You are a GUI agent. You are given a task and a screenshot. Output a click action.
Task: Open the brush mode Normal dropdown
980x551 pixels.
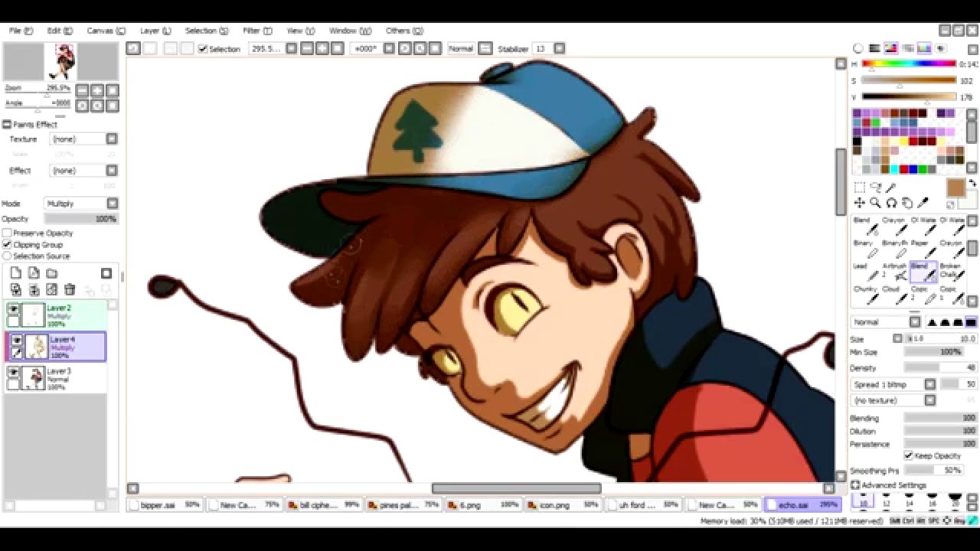pyautogui.click(x=915, y=322)
